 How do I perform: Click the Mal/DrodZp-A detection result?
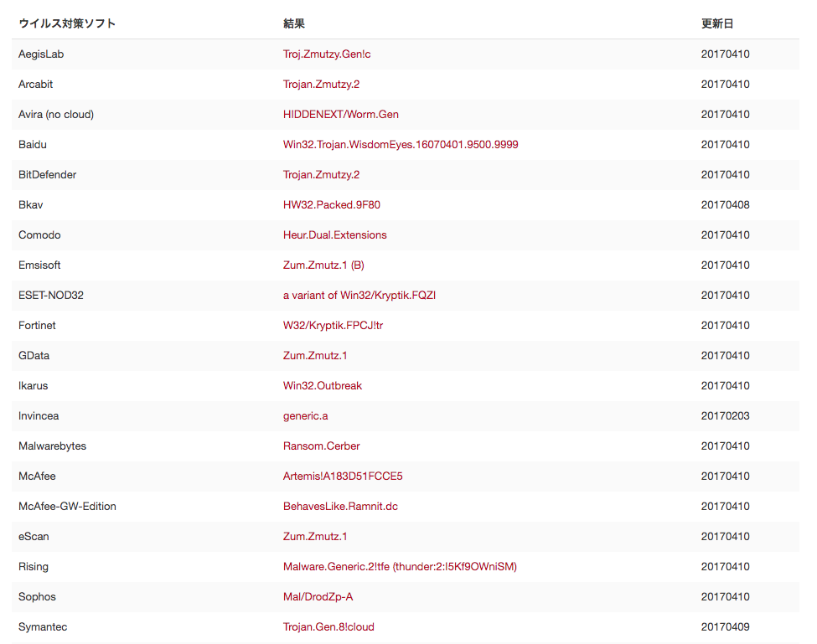pos(318,598)
